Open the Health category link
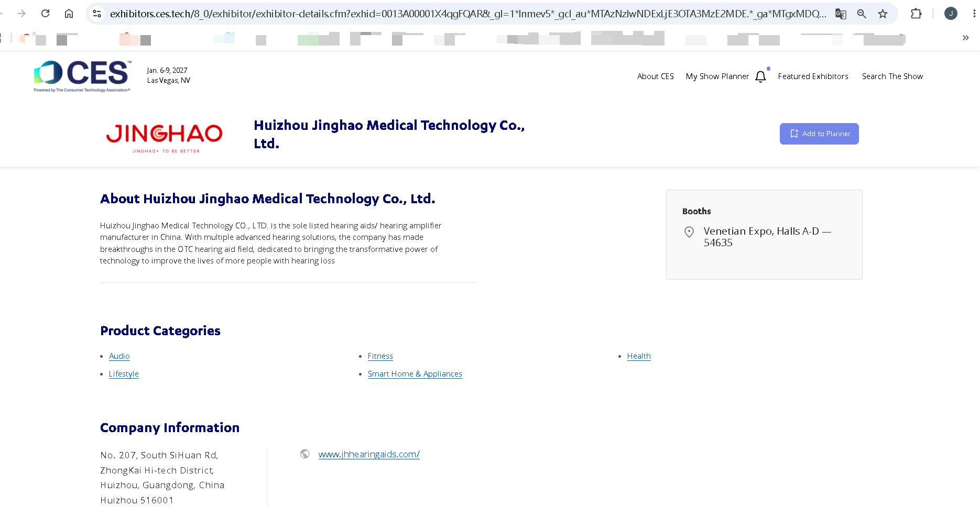The height and width of the screenshot is (507, 980). pos(639,356)
